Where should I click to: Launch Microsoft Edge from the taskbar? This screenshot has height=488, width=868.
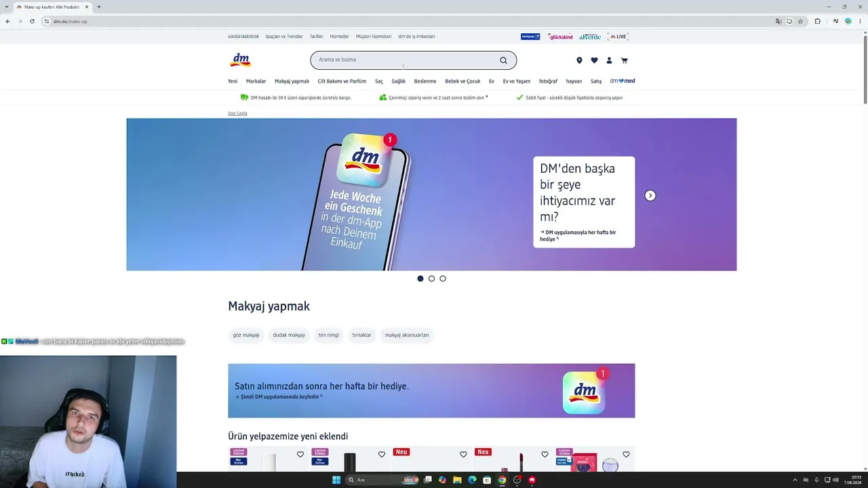coord(473,480)
